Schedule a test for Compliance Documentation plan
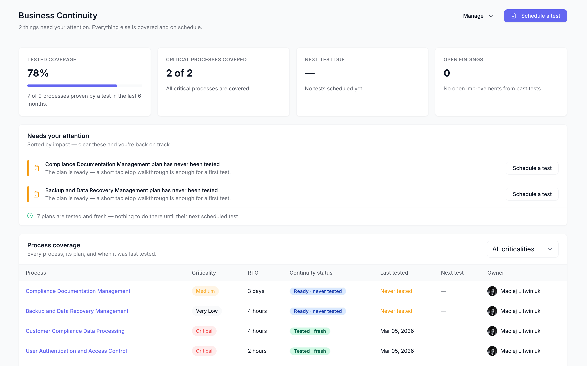The image size is (588, 366). tap(532, 168)
